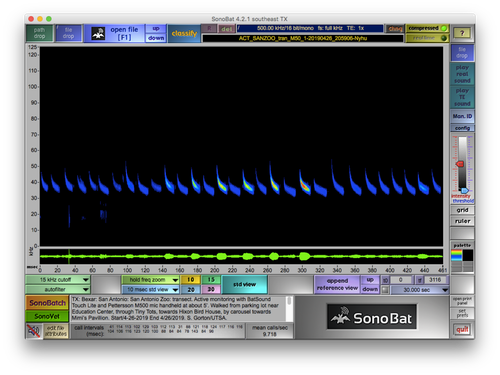The width and height of the screenshot is (500, 375).
Task: Click the SonoBat logo banner
Action: [x=372, y=317]
